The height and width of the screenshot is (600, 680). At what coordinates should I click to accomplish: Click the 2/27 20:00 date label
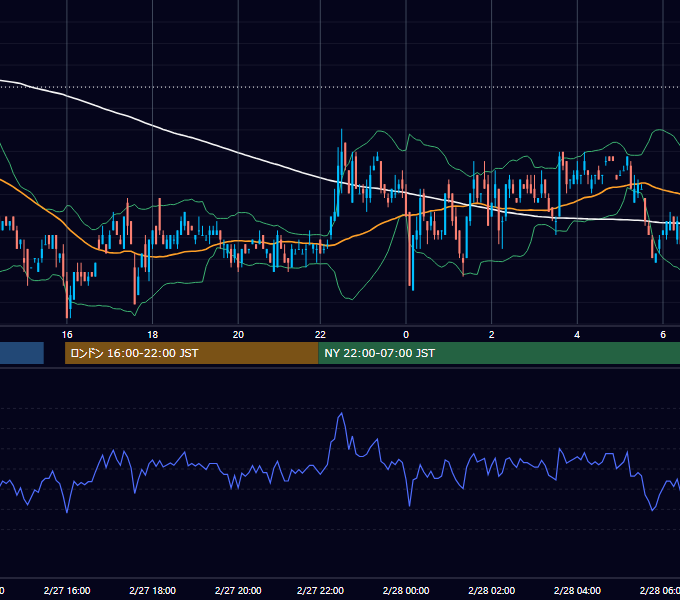pos(238,590)
